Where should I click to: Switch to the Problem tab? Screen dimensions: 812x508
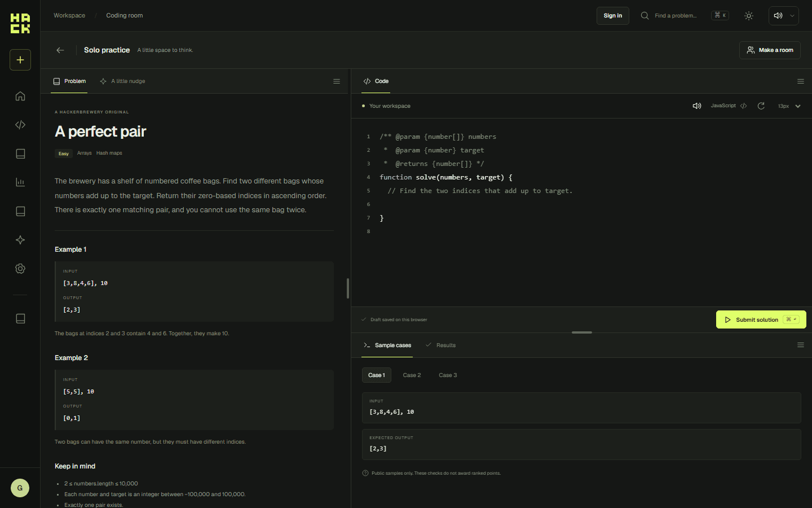click(x=69, y=81)
